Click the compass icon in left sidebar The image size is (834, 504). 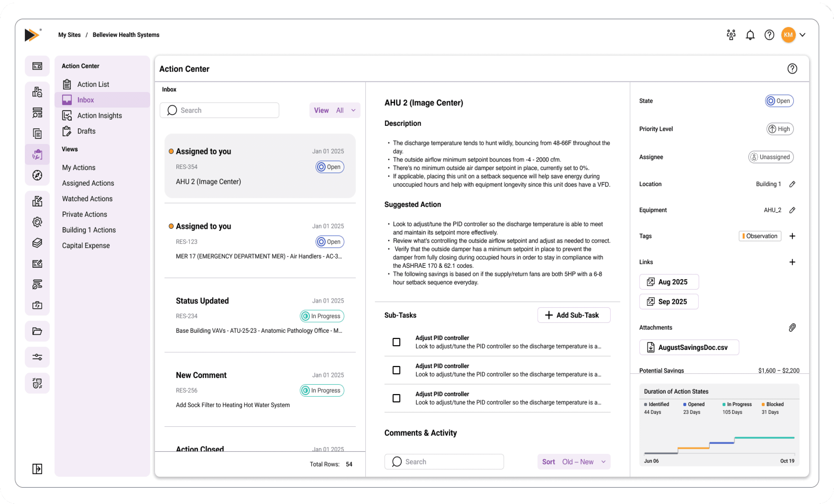pyautogui.click(x=37, y=175)
